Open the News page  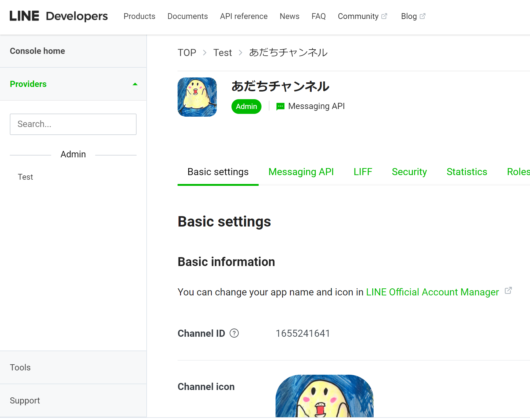pyautogui.click(x=290, y=16)
